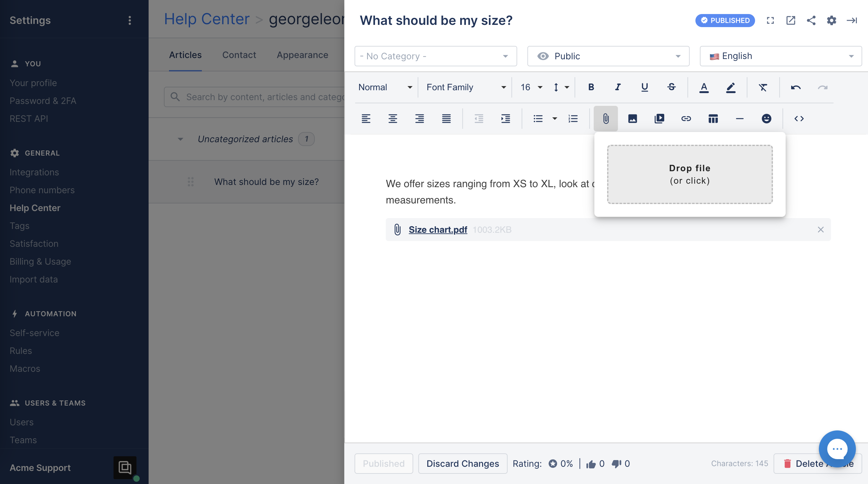Insert a table in the editor
The height and width of the screenshot is (484, 868).
713,119
